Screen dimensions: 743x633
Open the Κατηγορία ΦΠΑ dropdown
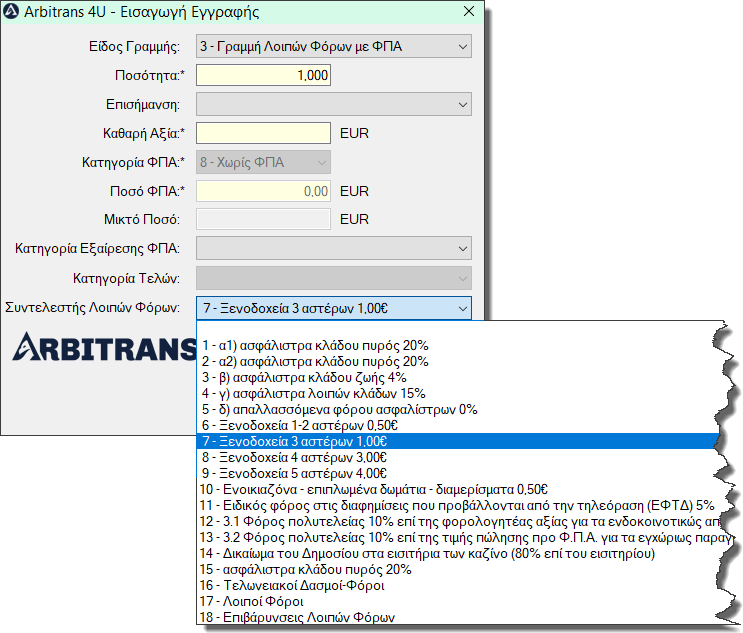pyautogui.click(x=263, y=163)
